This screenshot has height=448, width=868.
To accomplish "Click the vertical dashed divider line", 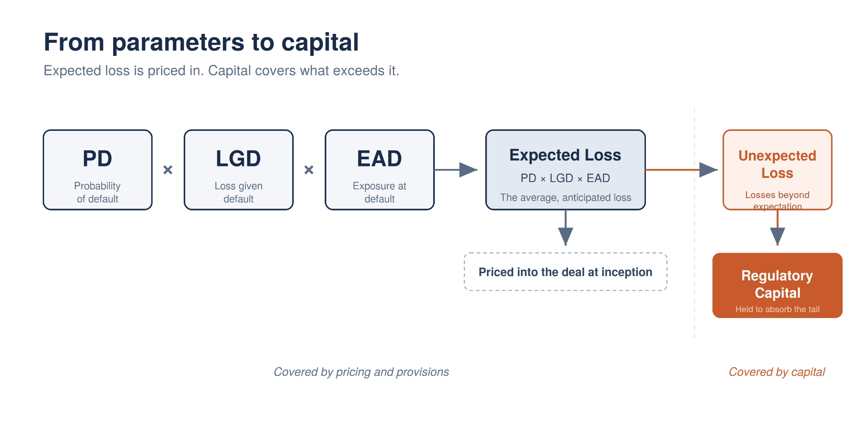I will point(694,223).
